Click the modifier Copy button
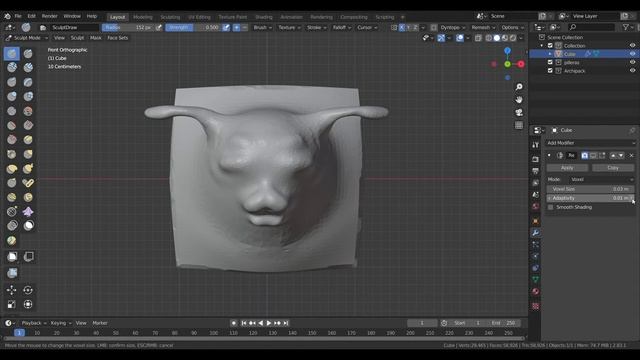Image resolution: width=640 pixels, height=360 pixels. [x=613, y=168]
